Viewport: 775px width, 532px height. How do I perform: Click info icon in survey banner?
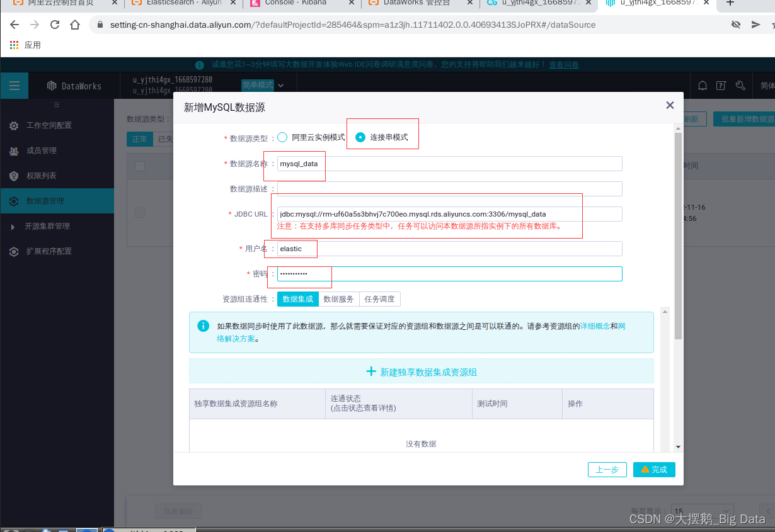(x=200, y=65)
